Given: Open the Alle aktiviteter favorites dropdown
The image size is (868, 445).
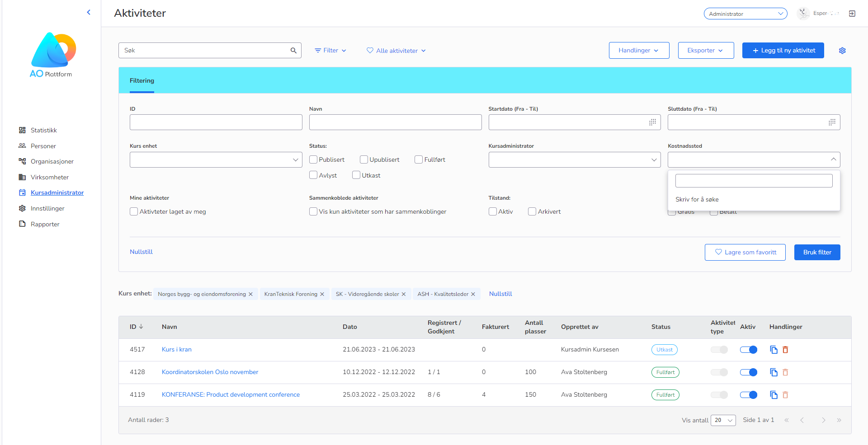Looking at the screenshot, I should (x=396, y=51).
